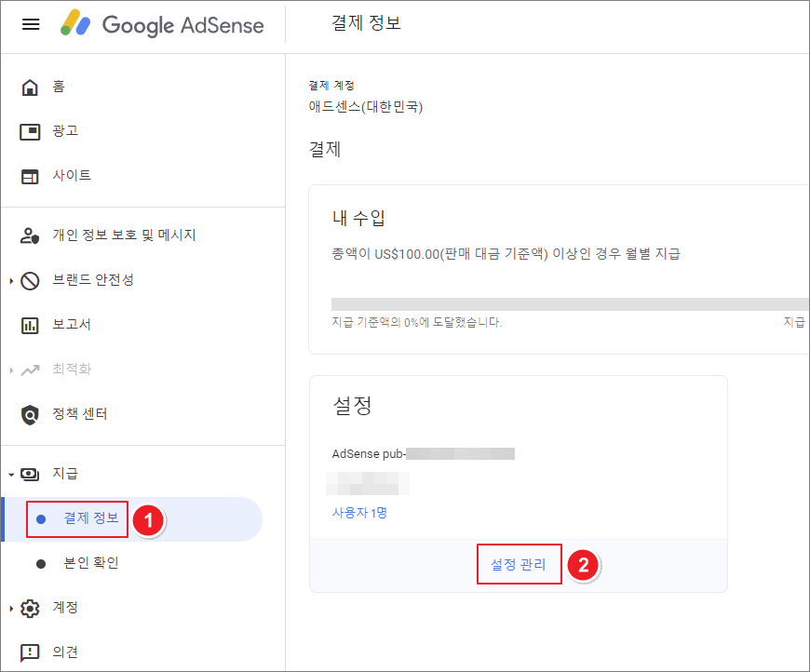Click the Home (홈) house icon

point(31,87)
